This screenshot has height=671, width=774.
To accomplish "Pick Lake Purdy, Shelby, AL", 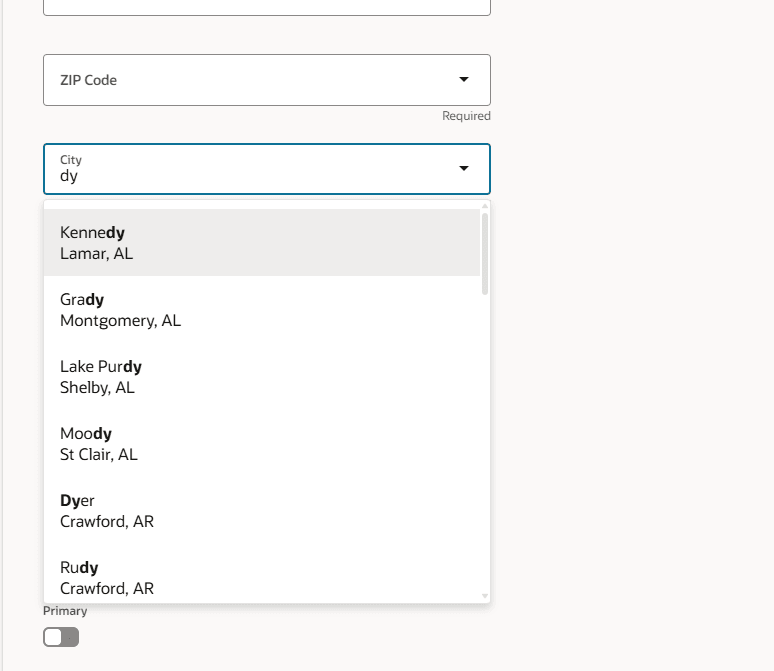I will click(261, 377).
